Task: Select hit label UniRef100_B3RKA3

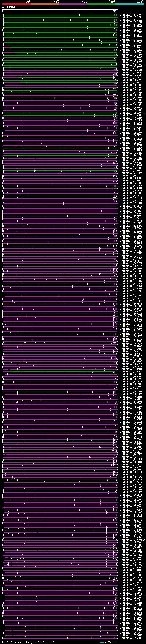Action: click(x=131, y=58)
